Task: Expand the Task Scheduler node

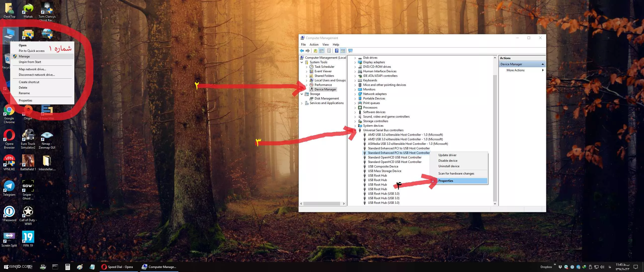Action: pyautogui.click(x=306, y=67)
